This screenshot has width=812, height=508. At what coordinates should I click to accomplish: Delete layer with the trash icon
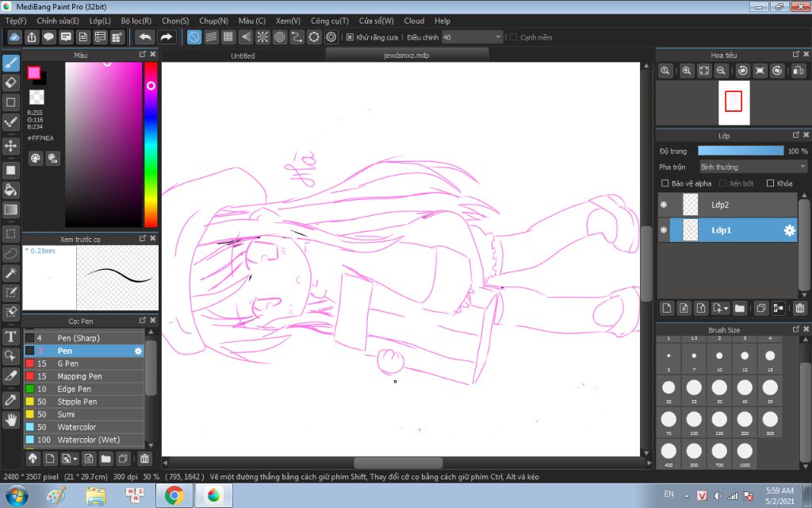[x=799, y=308]
